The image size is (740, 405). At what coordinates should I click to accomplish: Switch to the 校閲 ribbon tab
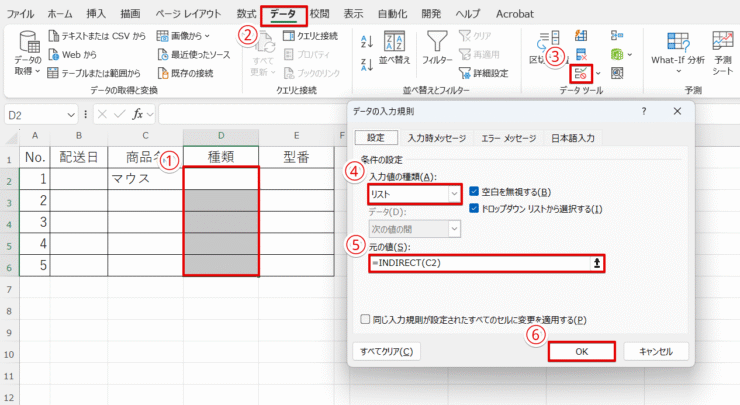coord(320,14)
